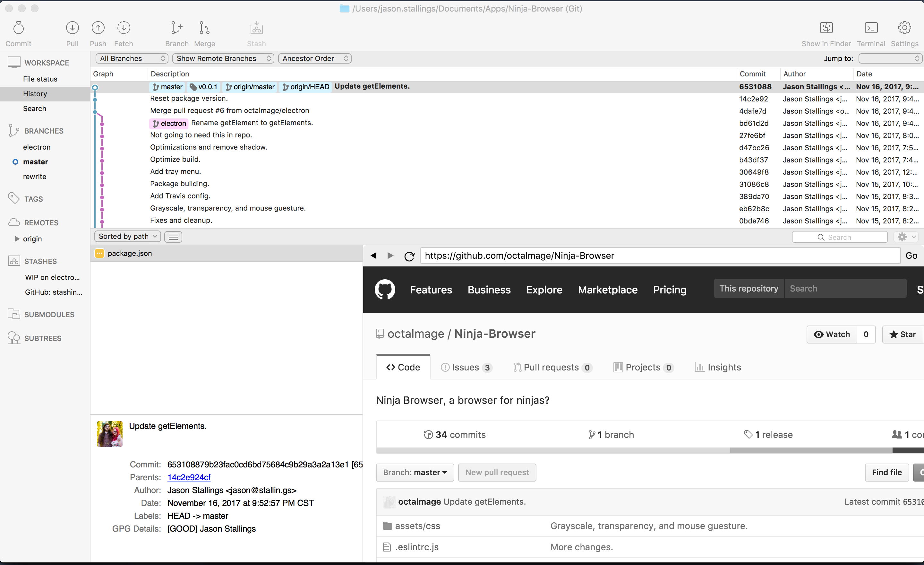Push changes using the Push icon
Screen dimensions: 924x565
pyautogui.click(x=98, y=28)
